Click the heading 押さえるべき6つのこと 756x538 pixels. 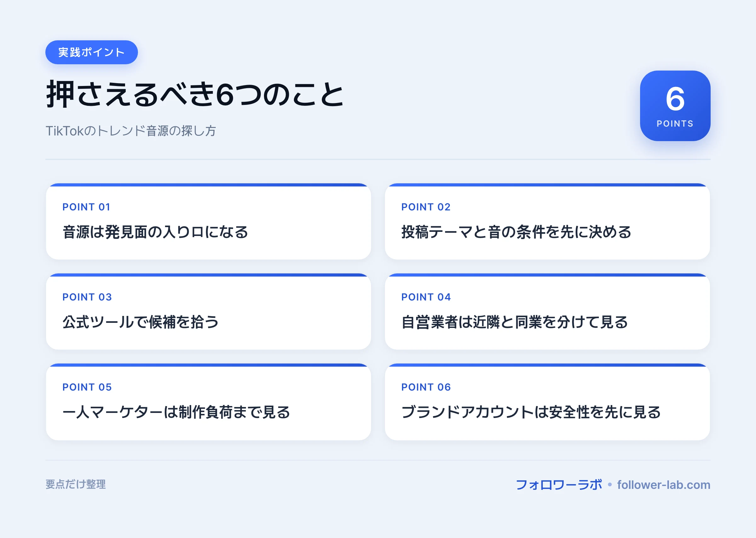click(195, 95)
